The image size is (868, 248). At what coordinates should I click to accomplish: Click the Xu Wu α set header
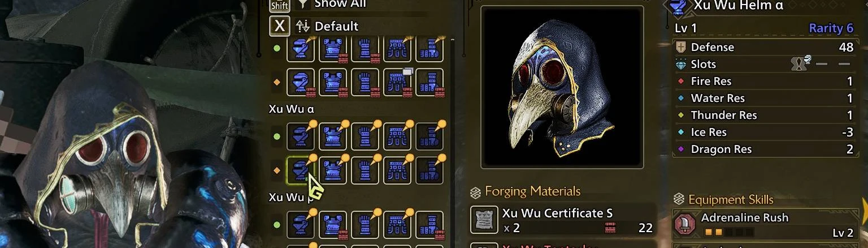[291, 109]
